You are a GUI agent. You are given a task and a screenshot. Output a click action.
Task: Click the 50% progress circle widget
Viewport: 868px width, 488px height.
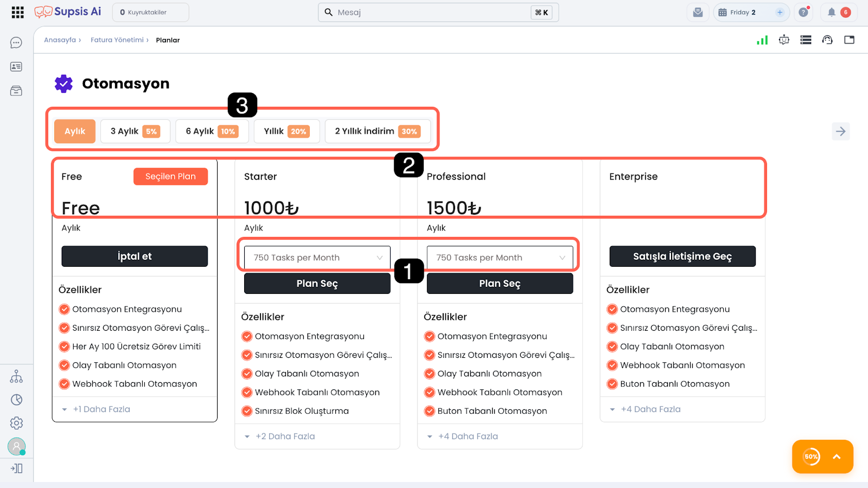[x=812, y=457]
